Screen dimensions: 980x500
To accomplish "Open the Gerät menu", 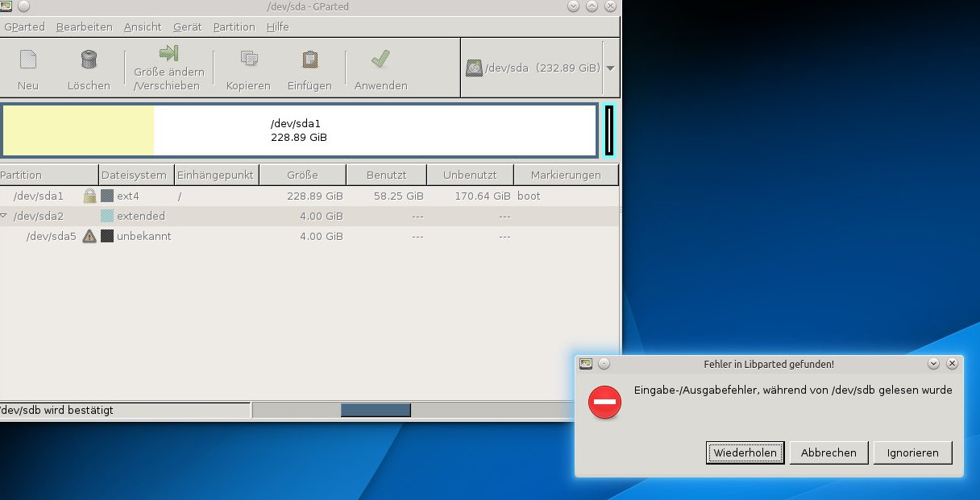I will (188, 27).
